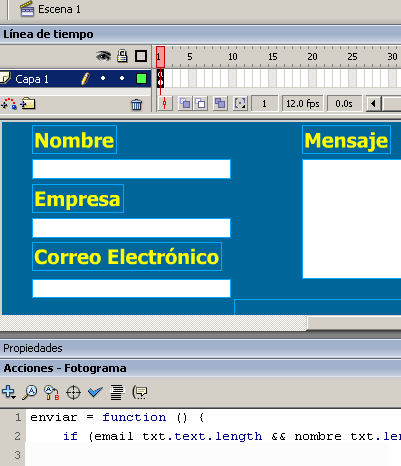This screenshot has height=466, width=401.
Task: Click the auto format icon in Actions
Action: coord(117,392)
